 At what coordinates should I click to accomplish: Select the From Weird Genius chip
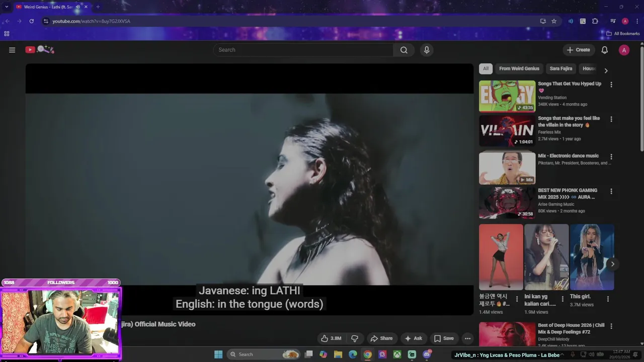519,68
